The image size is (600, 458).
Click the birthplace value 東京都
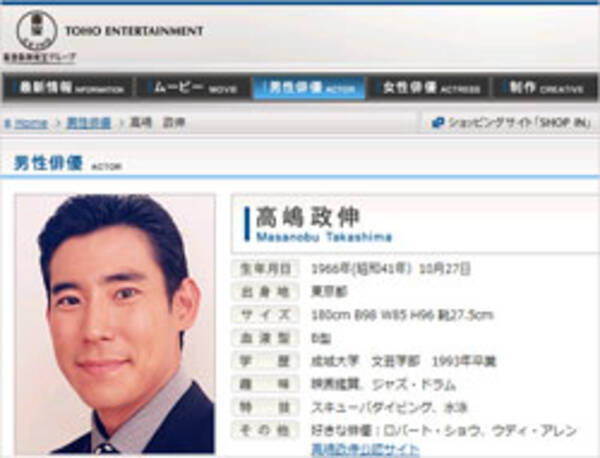[329, 292]
